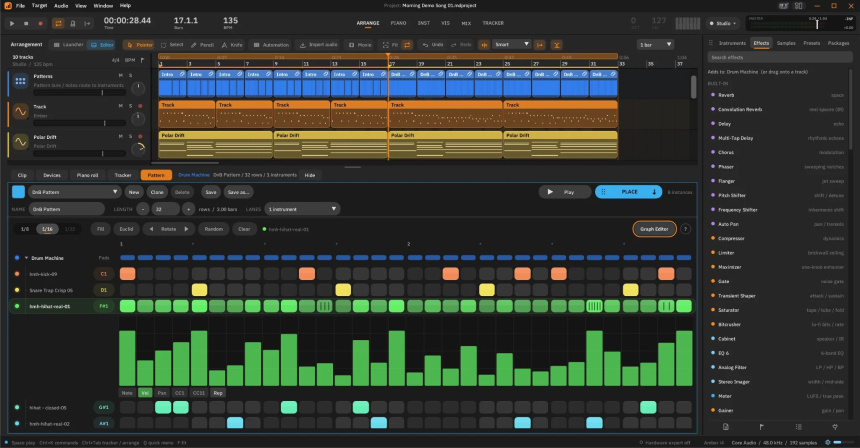
Task: Toggle loop region button beside Fit
Action: coord(407,45)
